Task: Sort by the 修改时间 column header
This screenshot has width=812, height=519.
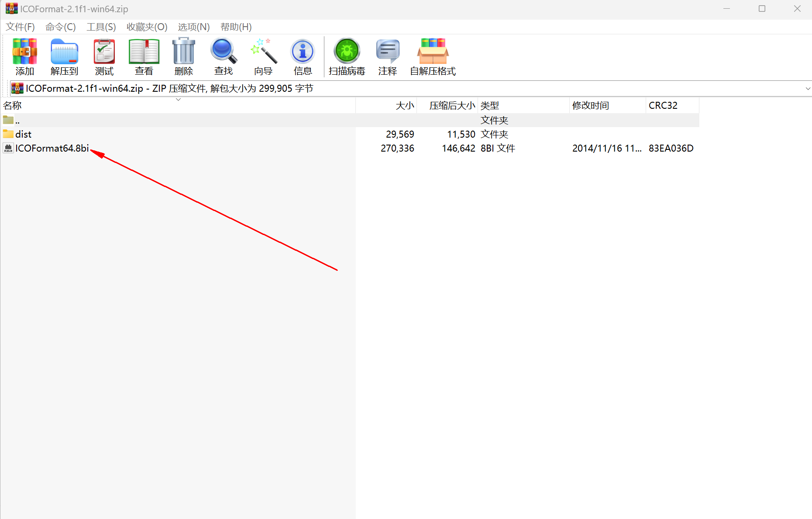Action: (x=608, y=105)
